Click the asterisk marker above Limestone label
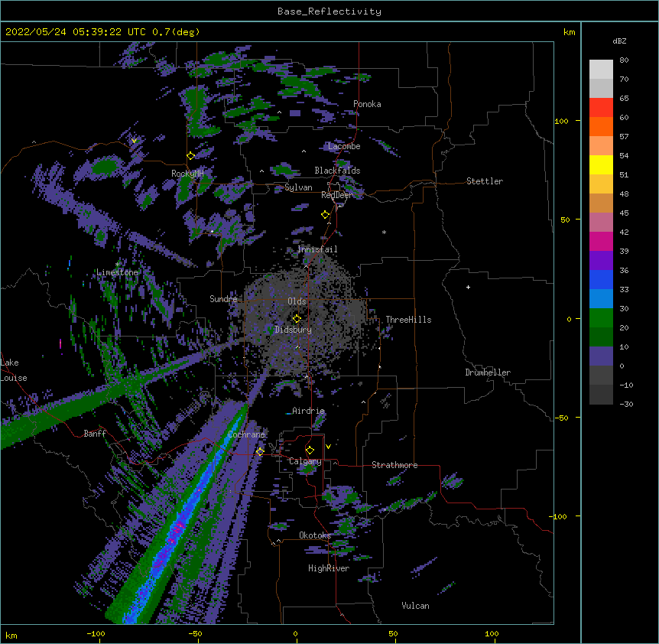Viewport: 659px width, 644px height. pos(117,264)
